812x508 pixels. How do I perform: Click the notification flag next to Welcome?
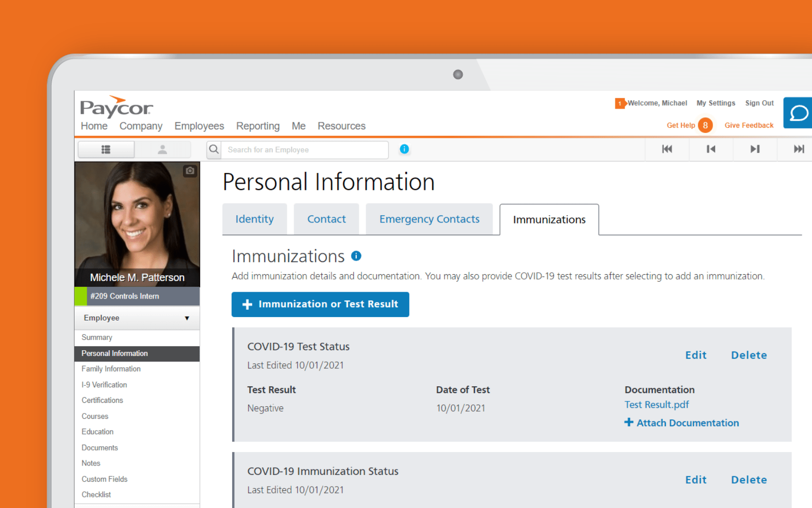tap(620, 103)
